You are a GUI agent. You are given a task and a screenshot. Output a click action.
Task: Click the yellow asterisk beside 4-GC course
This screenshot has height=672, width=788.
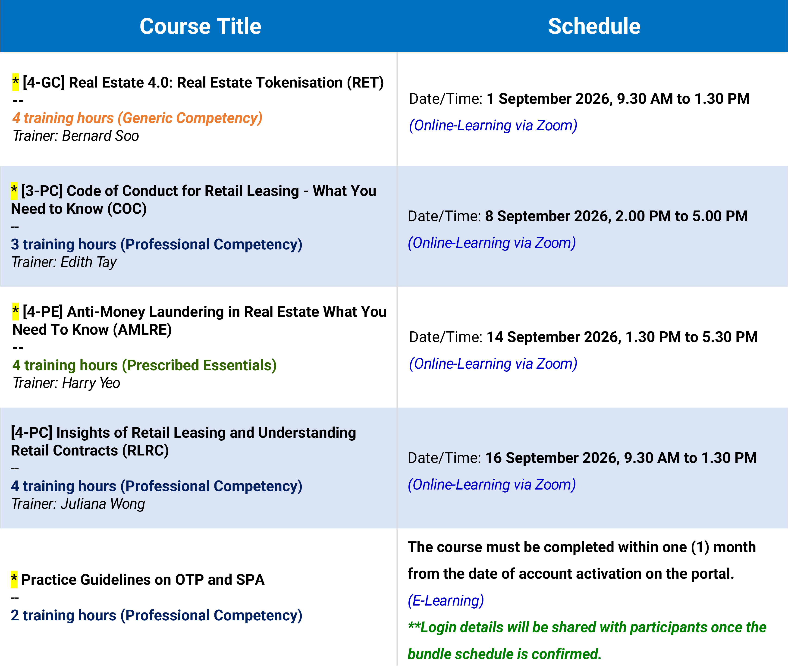coord(16,82)
